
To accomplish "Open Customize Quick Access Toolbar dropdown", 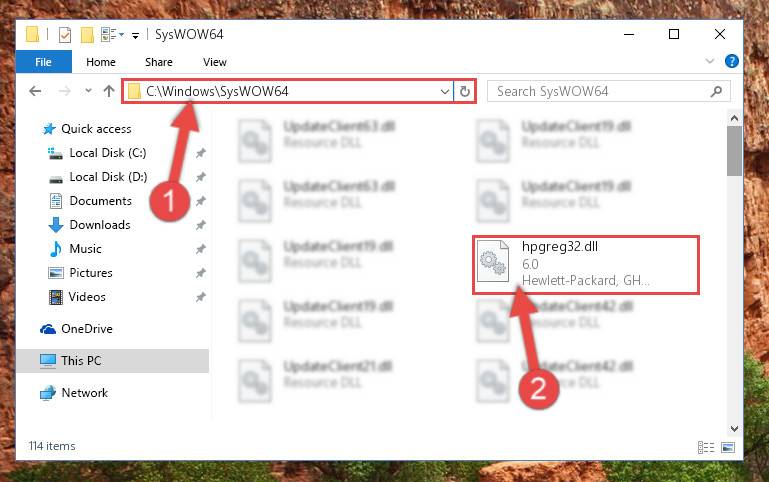I will point(135,35).
